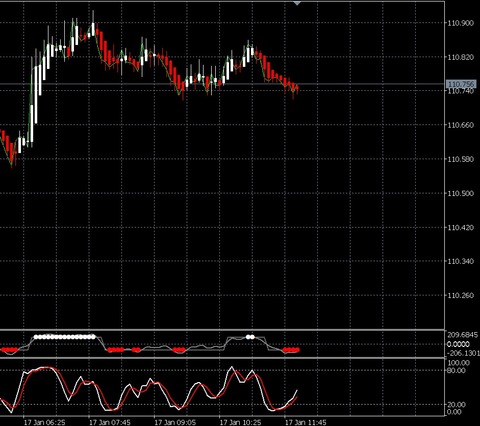Click the 110.660 price axis label
The height and width of the screenshot is (426, 480).
tap(461, 125)
